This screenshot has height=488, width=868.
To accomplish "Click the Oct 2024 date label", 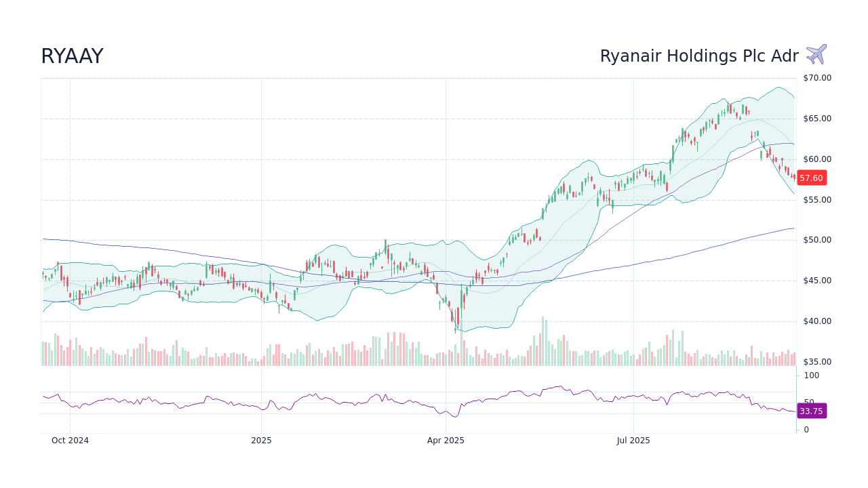I will point(71,440).
